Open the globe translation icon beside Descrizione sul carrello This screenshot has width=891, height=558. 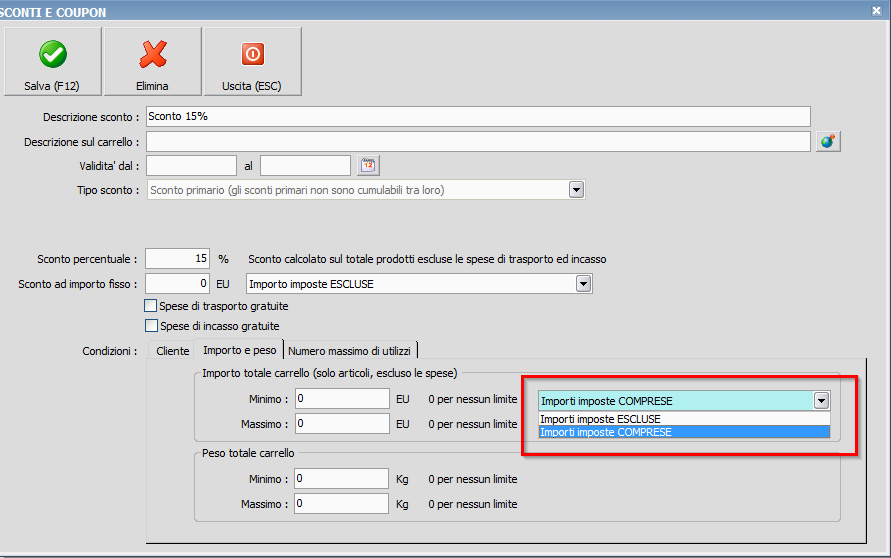click(828, 141)
